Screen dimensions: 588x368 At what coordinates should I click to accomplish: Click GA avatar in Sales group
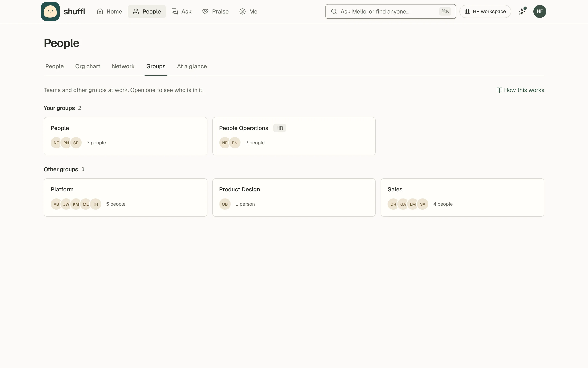tap(403, 204)
